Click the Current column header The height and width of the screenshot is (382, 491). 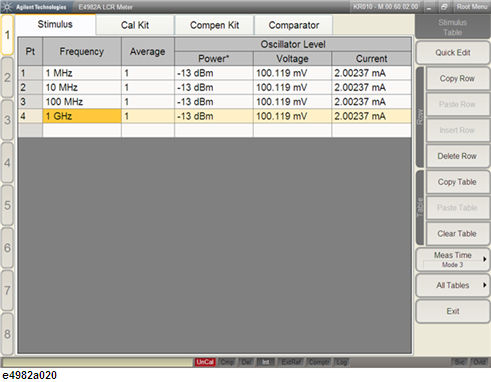[371, 59]
